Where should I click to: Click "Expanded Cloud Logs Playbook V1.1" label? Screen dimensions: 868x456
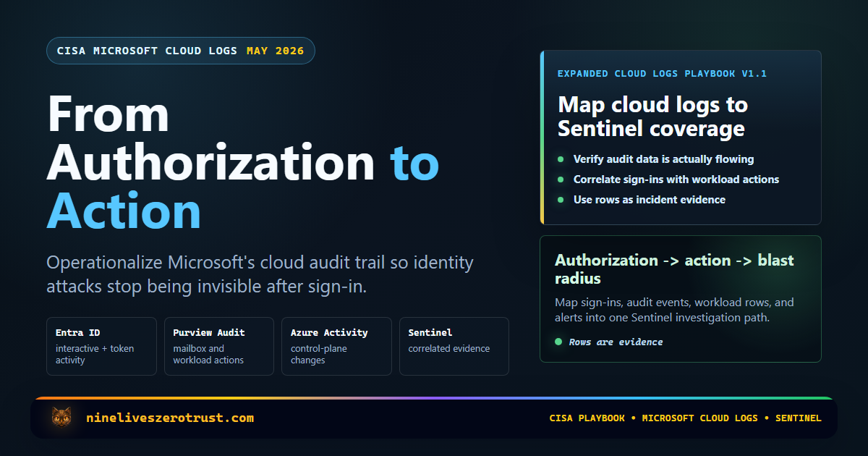click(x=662, y=74)
